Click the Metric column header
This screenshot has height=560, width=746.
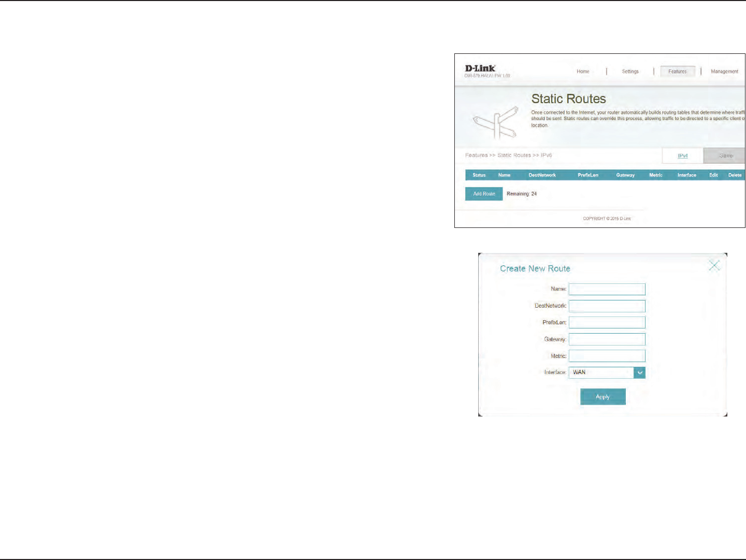tap(656, 175)
